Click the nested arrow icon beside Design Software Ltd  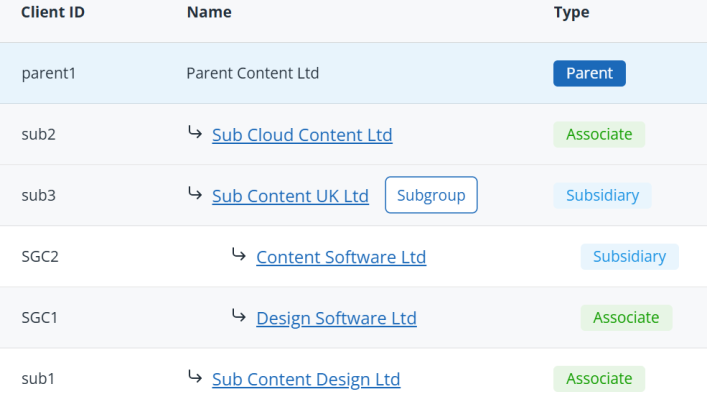(239, 315)
